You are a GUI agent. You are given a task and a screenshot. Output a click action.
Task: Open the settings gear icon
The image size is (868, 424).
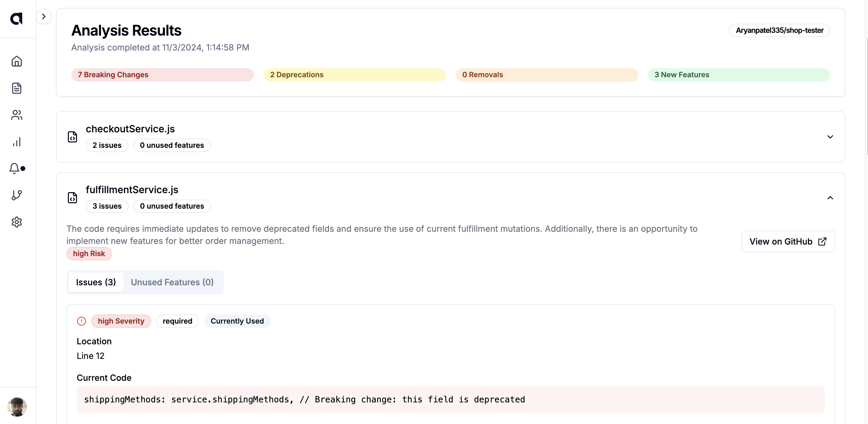[x=16, y=222]
